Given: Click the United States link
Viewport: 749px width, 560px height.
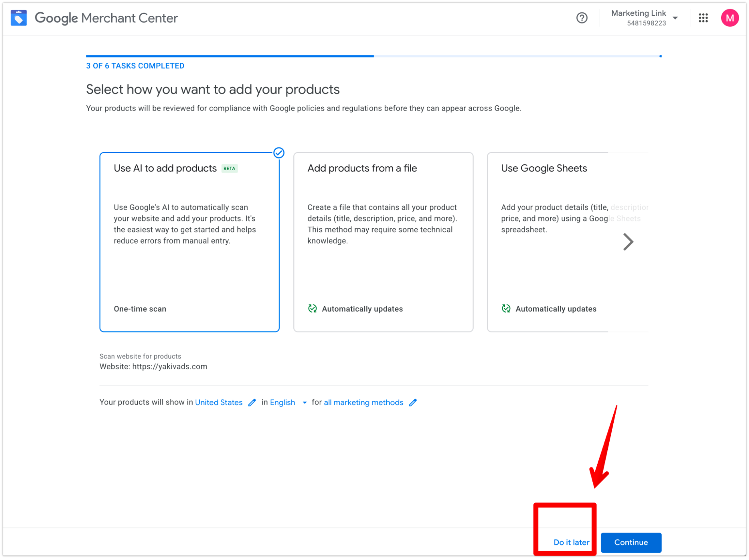Looking at the screenshot, I should pos(218,402).
